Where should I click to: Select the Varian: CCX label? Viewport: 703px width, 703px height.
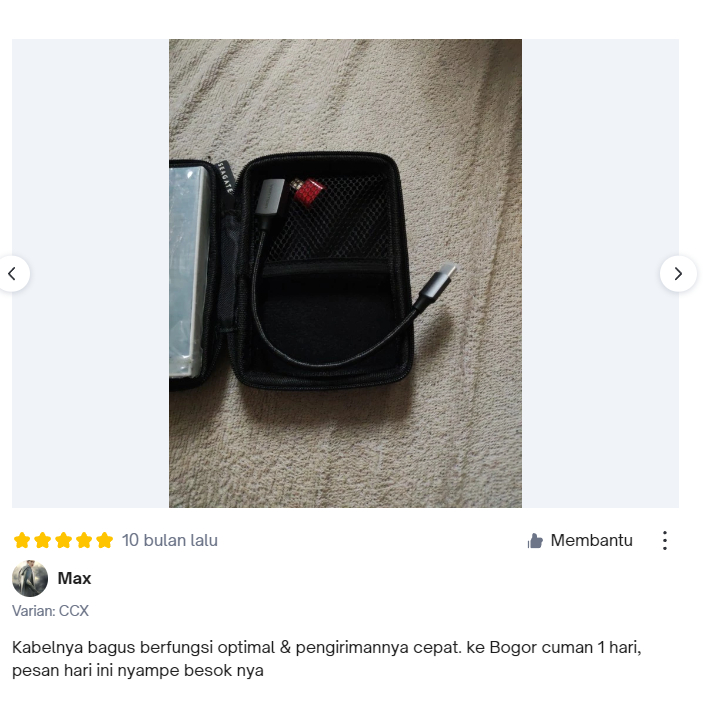point(50,611)
